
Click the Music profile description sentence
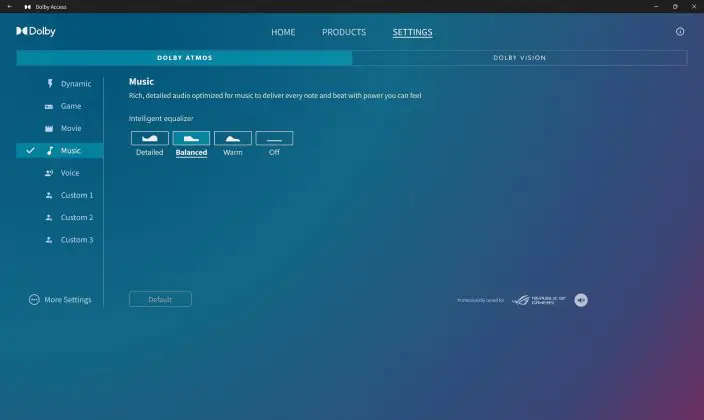click(x=275, y=96)
